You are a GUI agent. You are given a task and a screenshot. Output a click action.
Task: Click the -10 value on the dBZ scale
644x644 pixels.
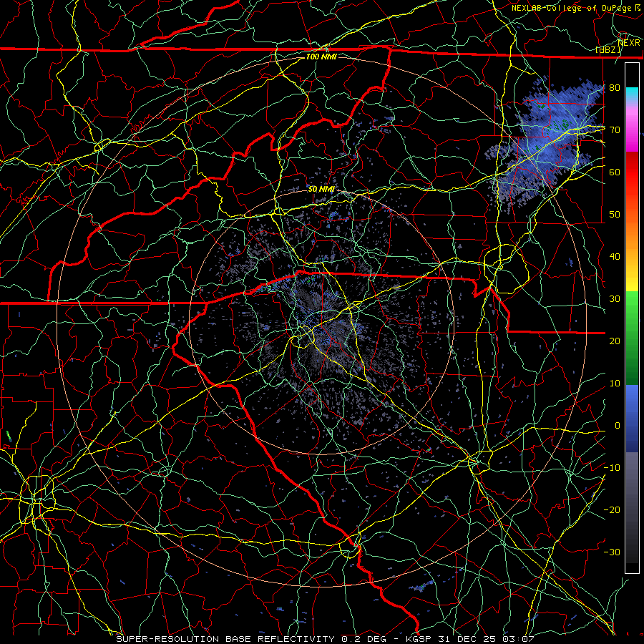[x=612, y=468]
